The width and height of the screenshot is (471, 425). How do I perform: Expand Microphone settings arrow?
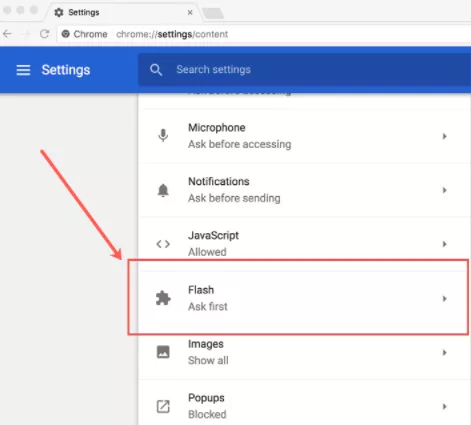tap(444, 136)
